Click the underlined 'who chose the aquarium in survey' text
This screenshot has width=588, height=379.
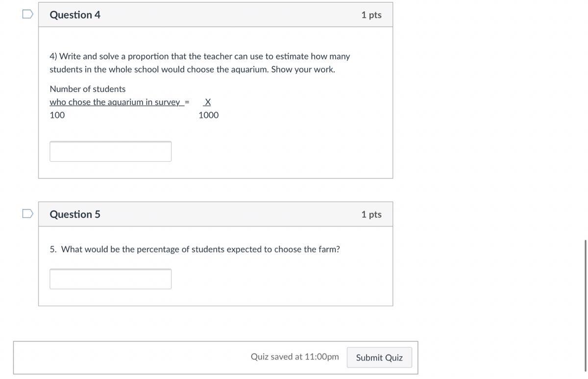point(115,102)
